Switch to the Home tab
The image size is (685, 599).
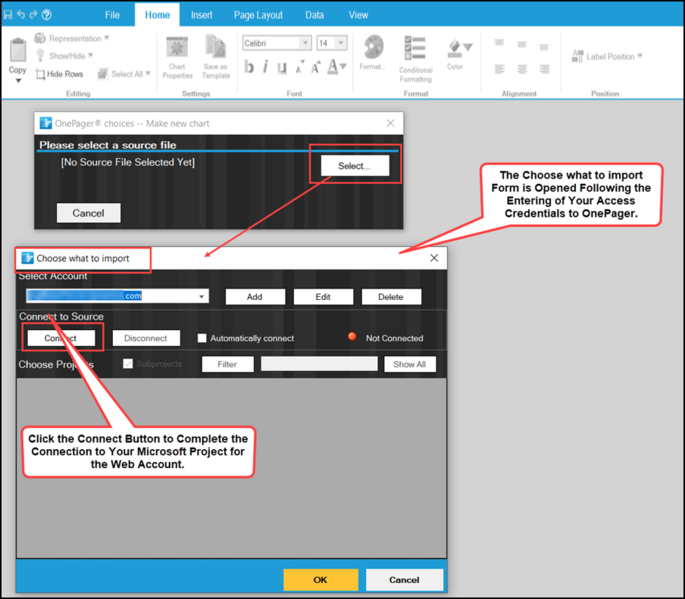(x=157, y=15)
